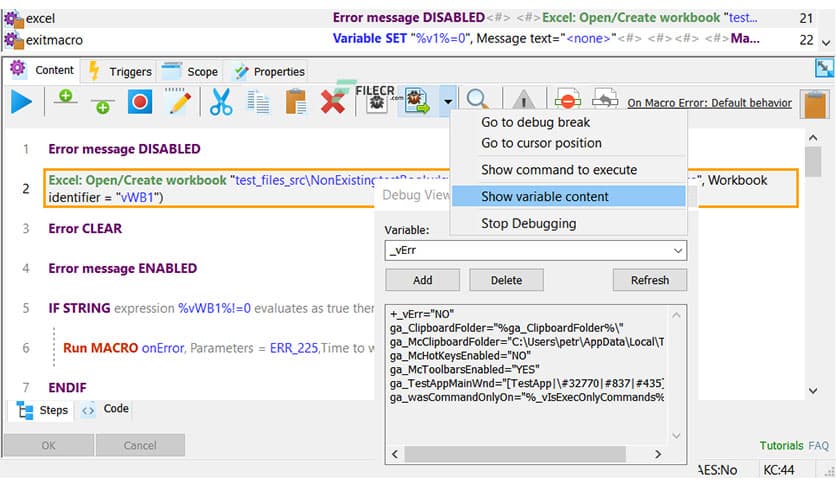The height and width of the screenshot is (484, 836).
Task: Select step 2 Excel: Open/Create workbook
Action: pyautogui.click(x=421, y=188)
